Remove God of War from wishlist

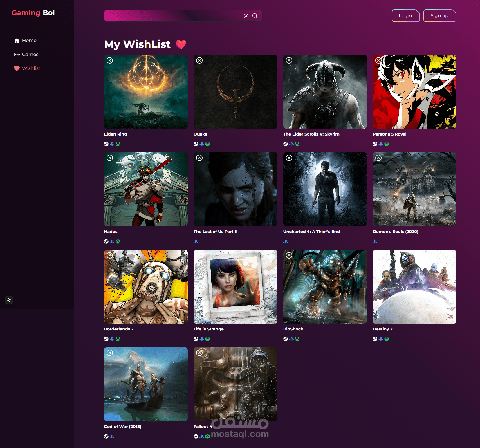point(110,353)
